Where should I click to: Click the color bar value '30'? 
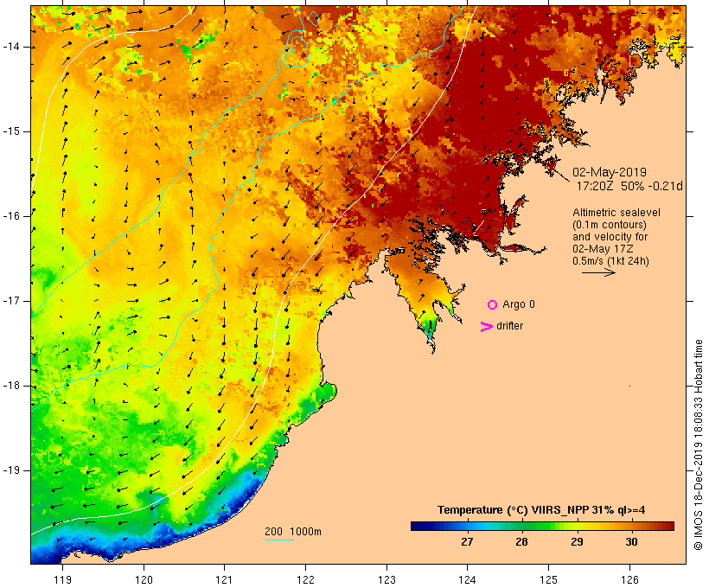(x=632, y=541)
